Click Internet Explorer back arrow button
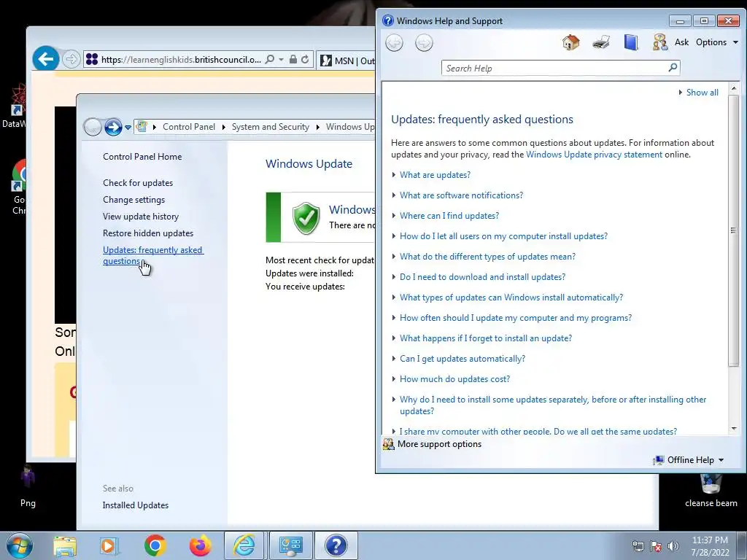The image size is (747, 560). coord(46,60)
